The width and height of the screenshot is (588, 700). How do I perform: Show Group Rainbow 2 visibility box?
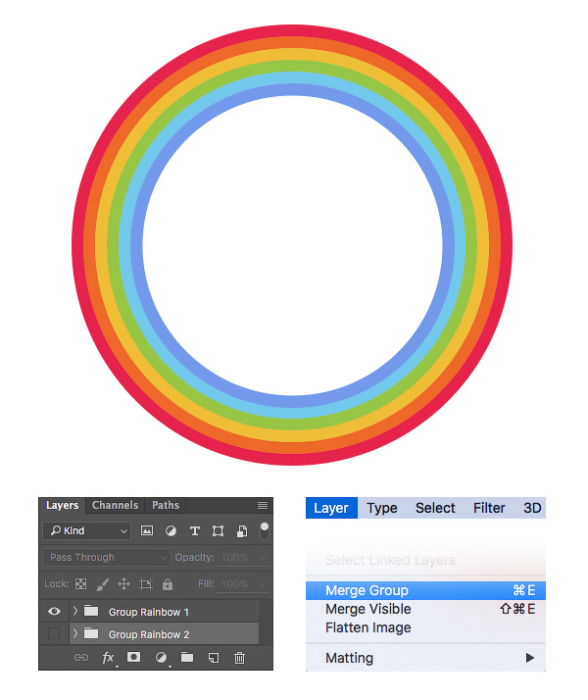click(54, 633)
